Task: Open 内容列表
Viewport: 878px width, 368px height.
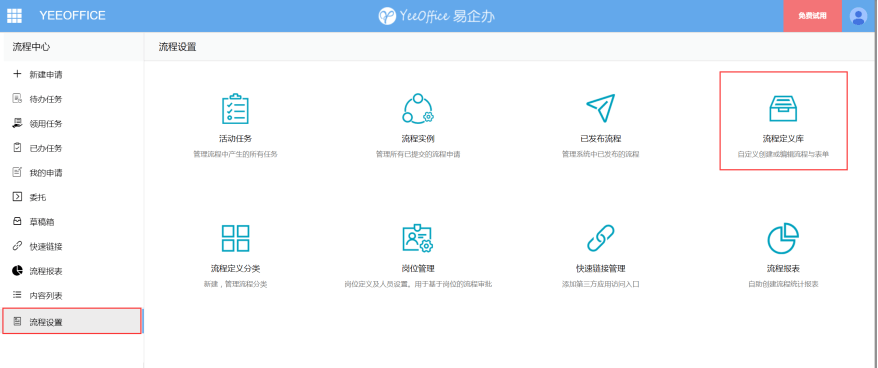Action: click(x=46, y=296)
